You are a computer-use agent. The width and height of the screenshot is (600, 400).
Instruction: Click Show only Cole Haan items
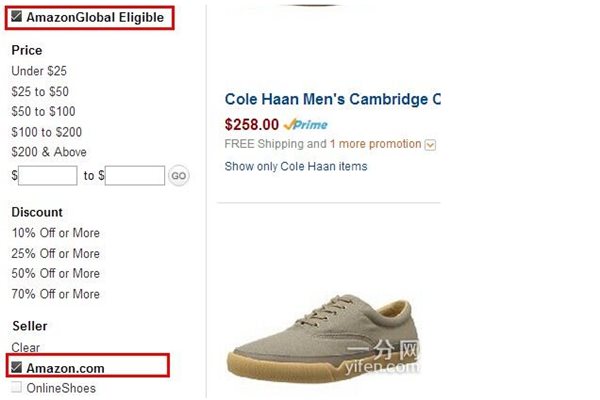tap(295, 166)
